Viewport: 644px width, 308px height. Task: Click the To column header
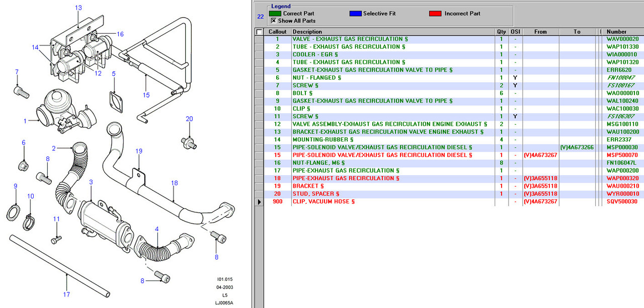(577, 32)
